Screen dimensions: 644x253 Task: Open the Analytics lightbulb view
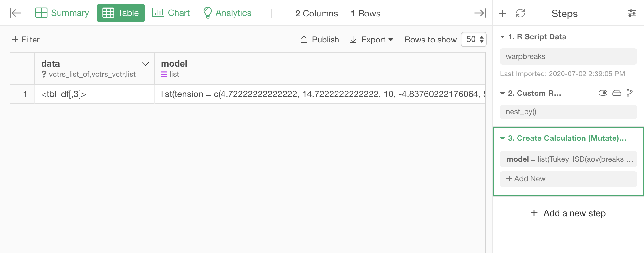coord(227,13)
